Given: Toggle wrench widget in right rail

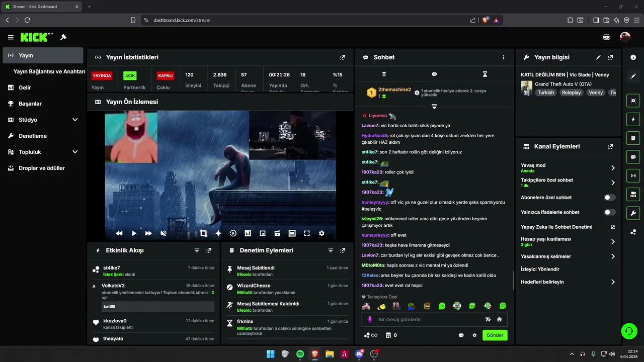Looking at the screenshot, I should click(x=633, y=213).
